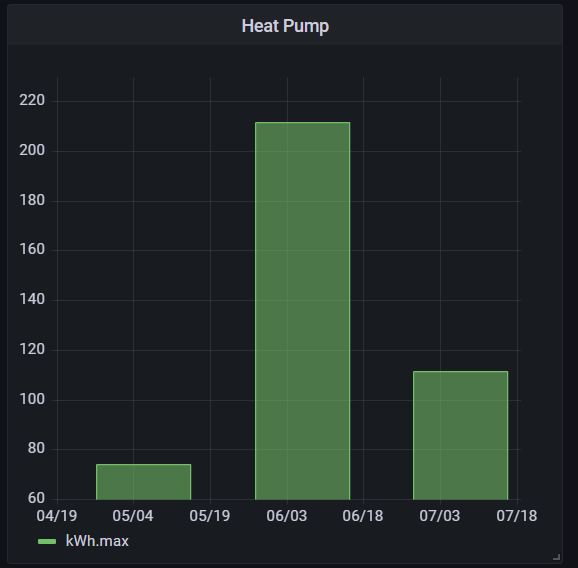
Task: Click the 220 y-axis label
Action: (x=32, y=100)
